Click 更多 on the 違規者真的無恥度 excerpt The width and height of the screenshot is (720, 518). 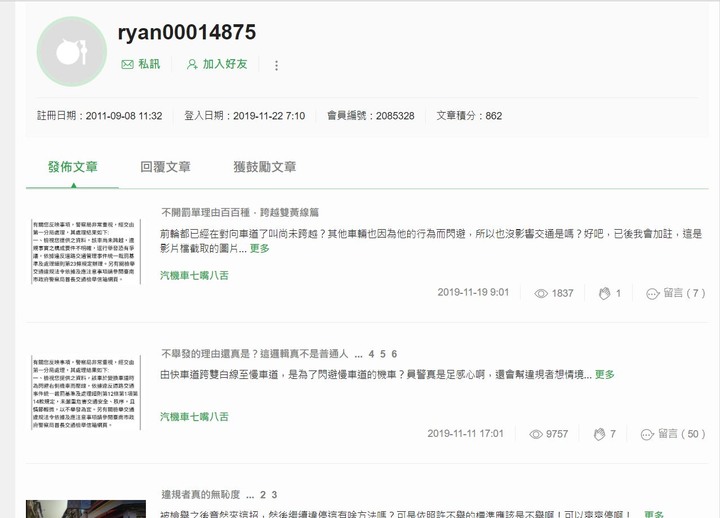pos(653,514)
